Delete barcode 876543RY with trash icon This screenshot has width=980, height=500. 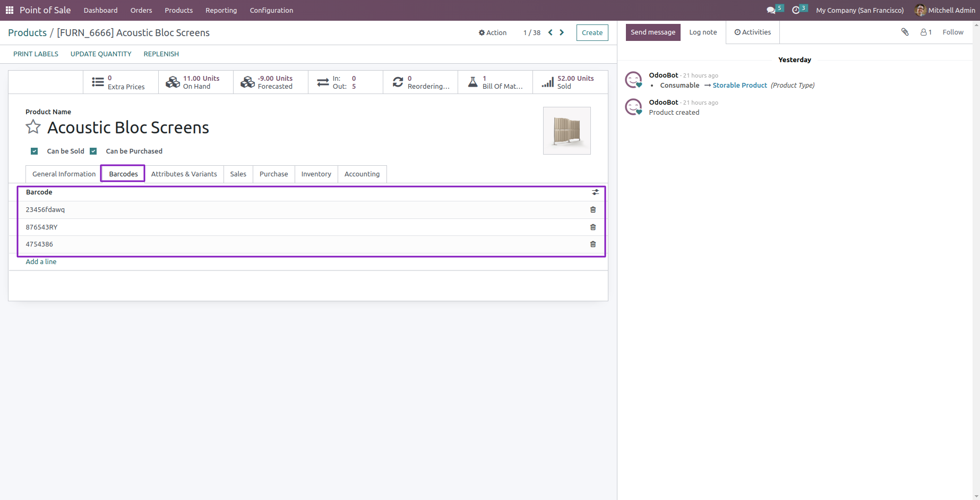click(x=593, y=227)
